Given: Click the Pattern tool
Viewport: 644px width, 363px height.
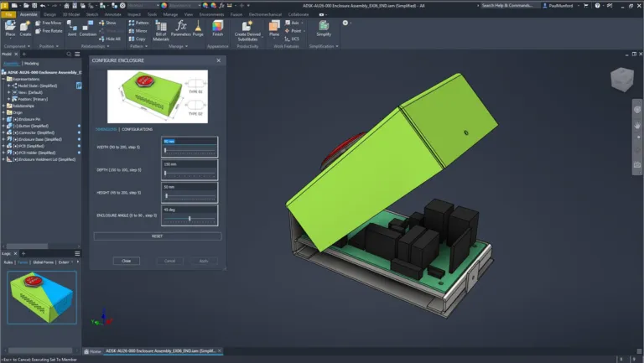Looking at the screenshot, I should coord(139,23).
